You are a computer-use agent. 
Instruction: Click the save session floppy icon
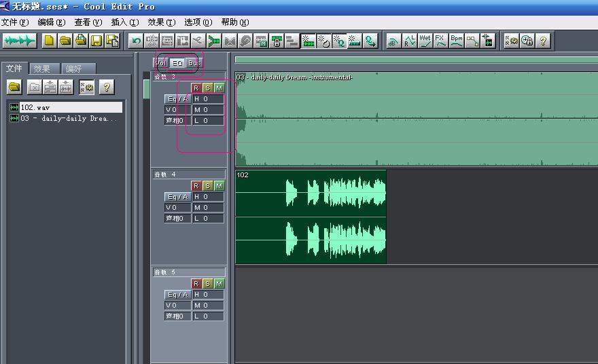97,41
